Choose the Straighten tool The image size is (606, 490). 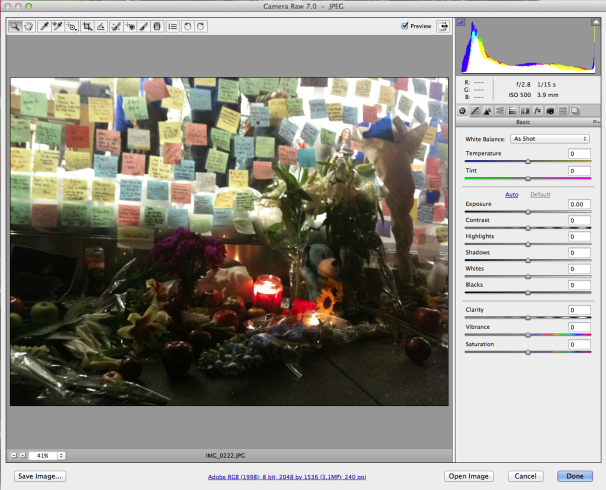pos(102,26)
